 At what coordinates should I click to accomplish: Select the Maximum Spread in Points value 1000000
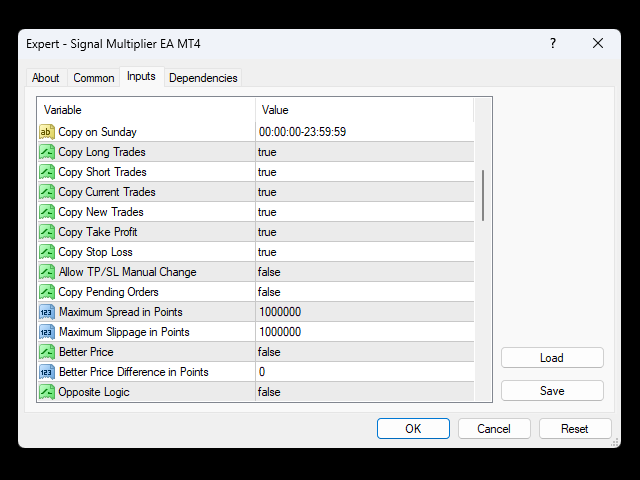pyautogui.click(x=280, y=312)
